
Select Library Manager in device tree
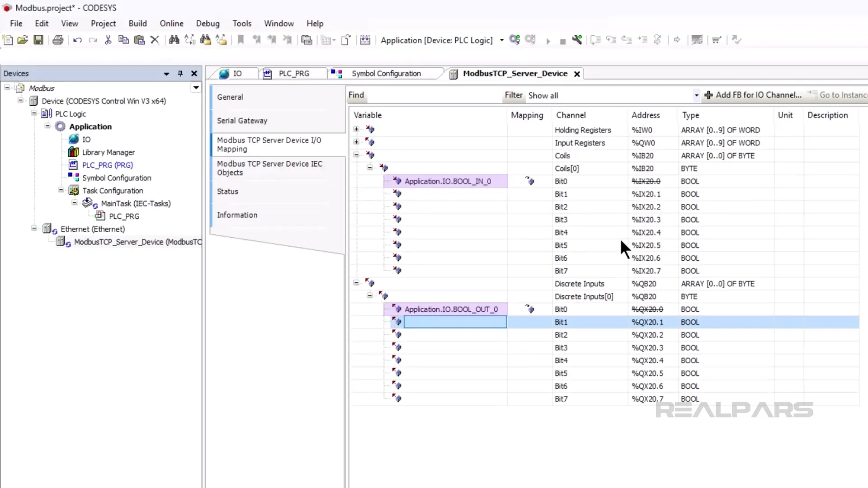(108, 152)
